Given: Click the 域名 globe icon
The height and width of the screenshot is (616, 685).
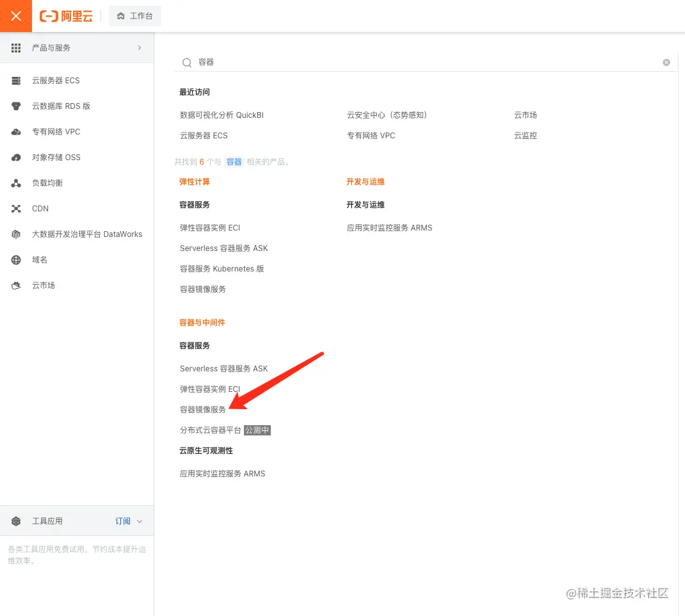Looking at the screenshot, I should click(16, 260).
